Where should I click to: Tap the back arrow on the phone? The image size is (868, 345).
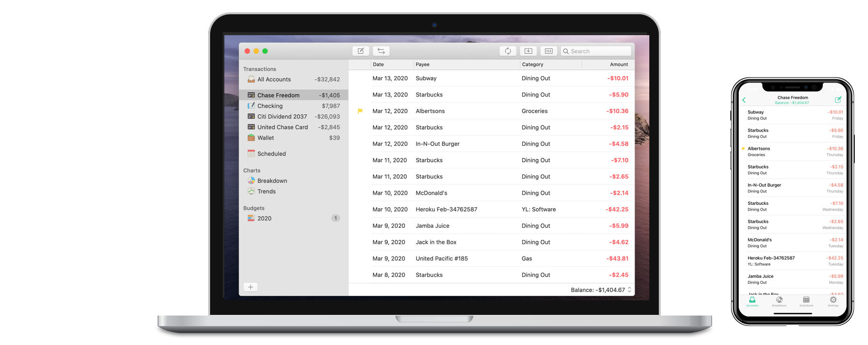744,100
